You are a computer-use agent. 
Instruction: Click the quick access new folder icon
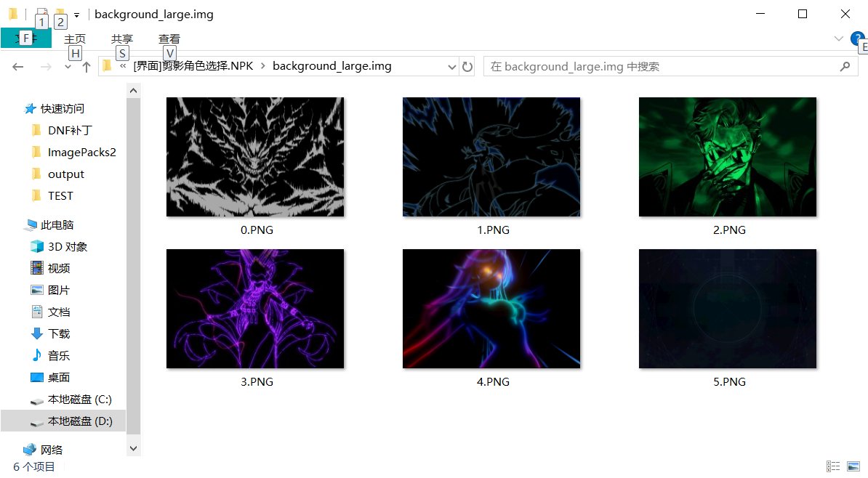(x=60, y=14)
